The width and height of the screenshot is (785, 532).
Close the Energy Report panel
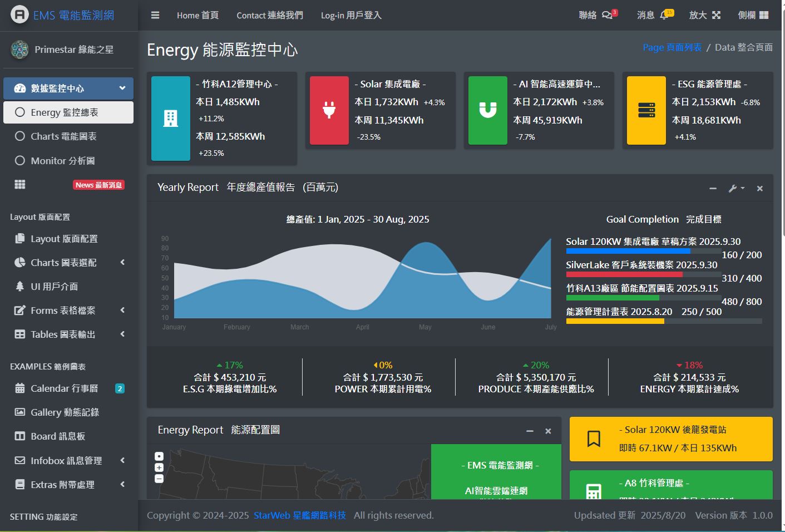[x=548, y=431]
